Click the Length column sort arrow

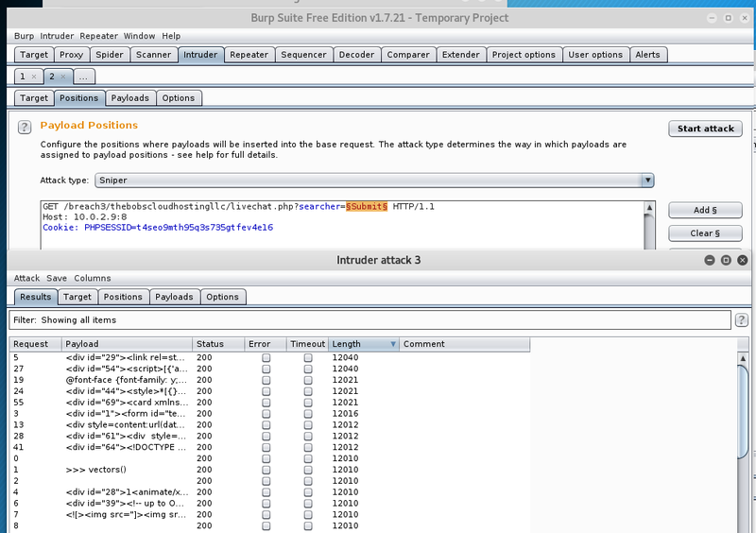coord(393,344)
